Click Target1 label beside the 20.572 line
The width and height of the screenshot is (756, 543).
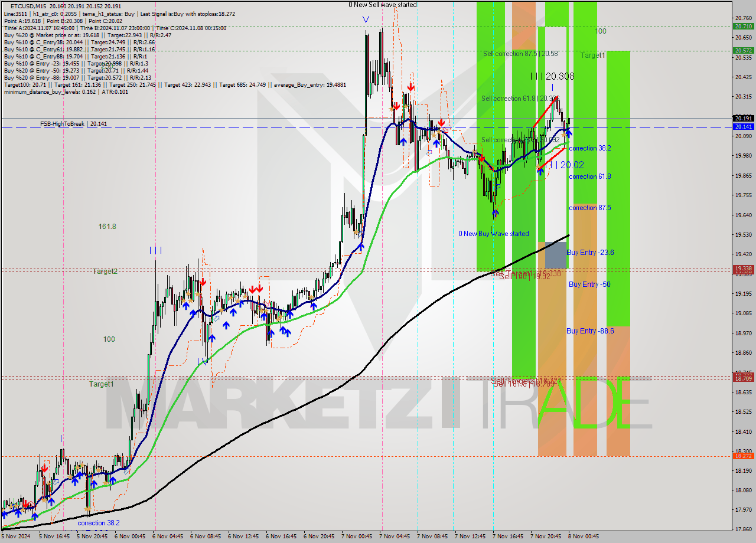tap(592, 55)
